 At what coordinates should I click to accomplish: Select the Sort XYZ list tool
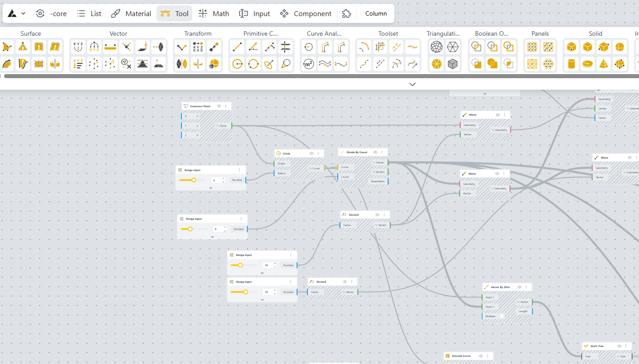78,64
